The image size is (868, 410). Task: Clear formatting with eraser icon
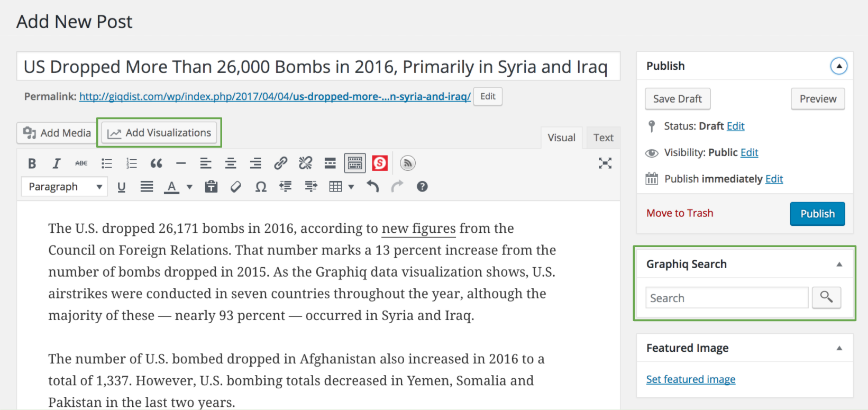coord(236,187)
